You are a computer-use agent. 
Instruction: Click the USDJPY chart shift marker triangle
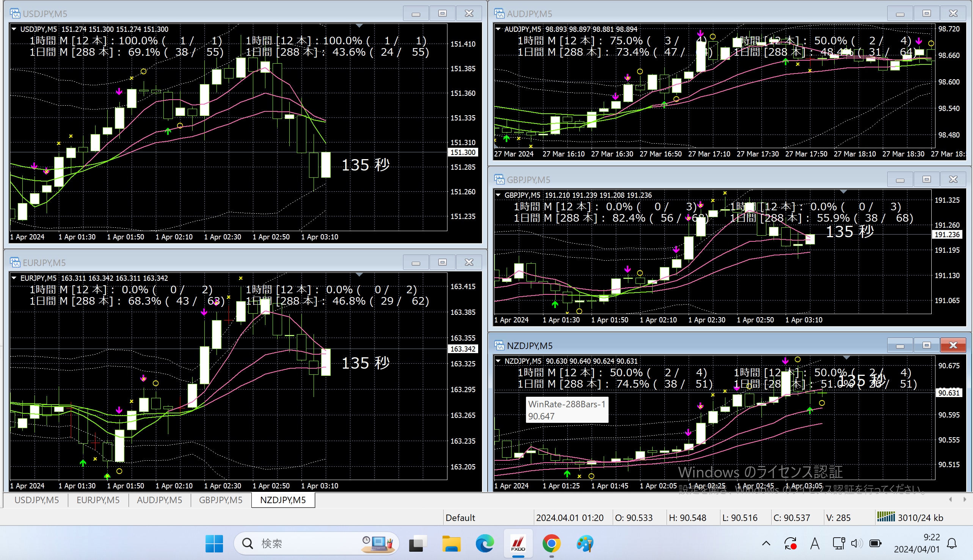pyautogui.click(x=359, y=26)
